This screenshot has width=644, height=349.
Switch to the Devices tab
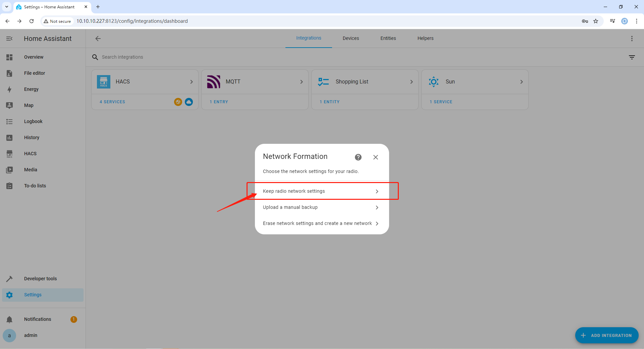pos(351,38)
